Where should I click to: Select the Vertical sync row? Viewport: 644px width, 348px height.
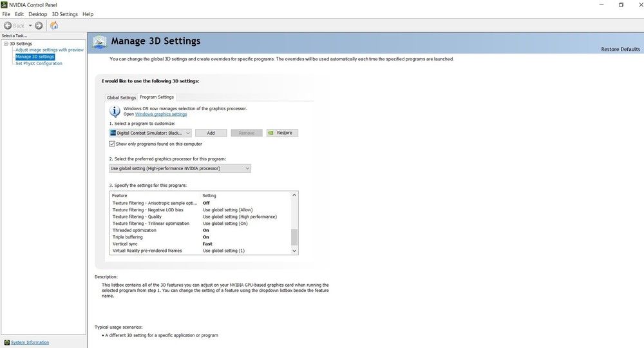200,244
